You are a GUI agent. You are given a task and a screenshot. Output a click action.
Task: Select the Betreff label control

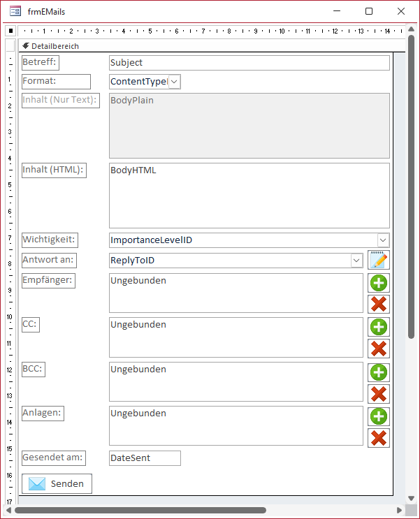(x=40, y=62)
